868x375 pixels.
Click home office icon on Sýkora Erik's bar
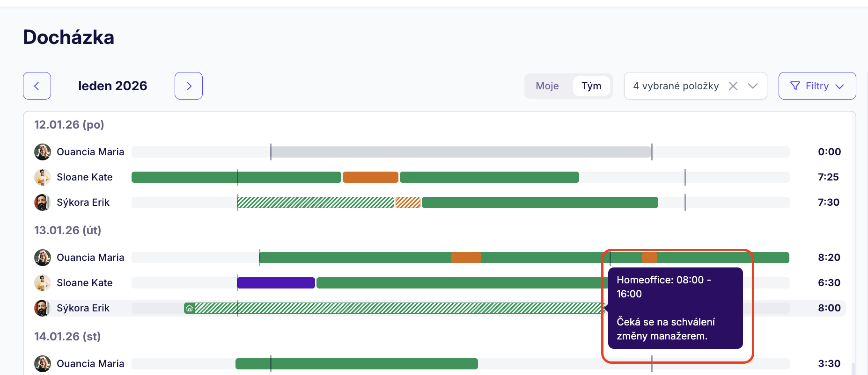(x=190, y=308)
